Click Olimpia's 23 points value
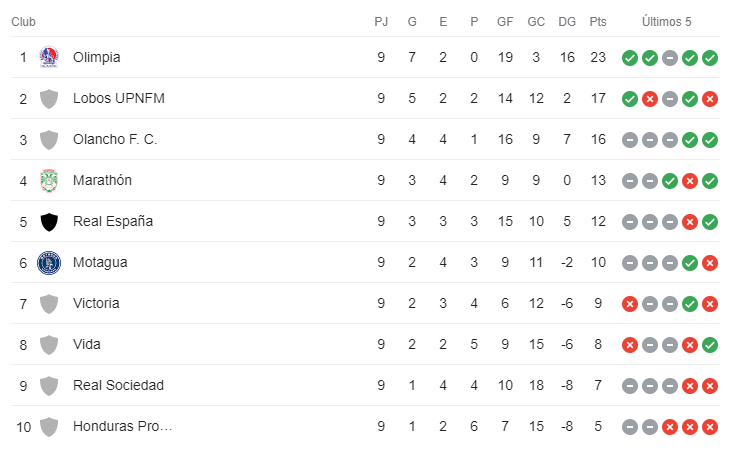Screen dimensions: 745x457 click(598, 57)
